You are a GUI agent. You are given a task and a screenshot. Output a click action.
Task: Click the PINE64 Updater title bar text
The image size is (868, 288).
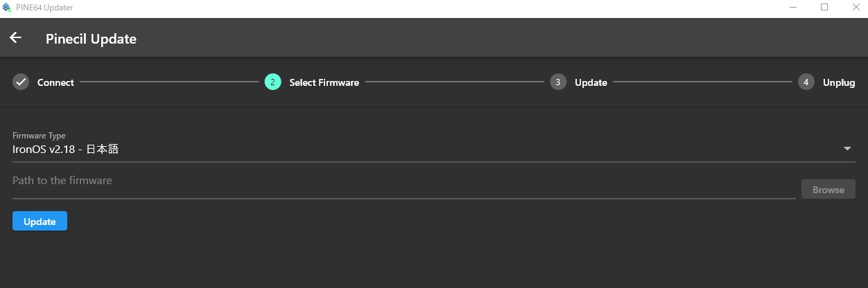[44, 8]
